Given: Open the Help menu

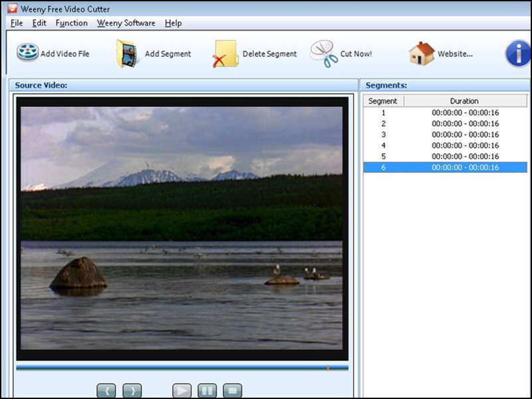Looking at the screenshot, I should [174, 23].
